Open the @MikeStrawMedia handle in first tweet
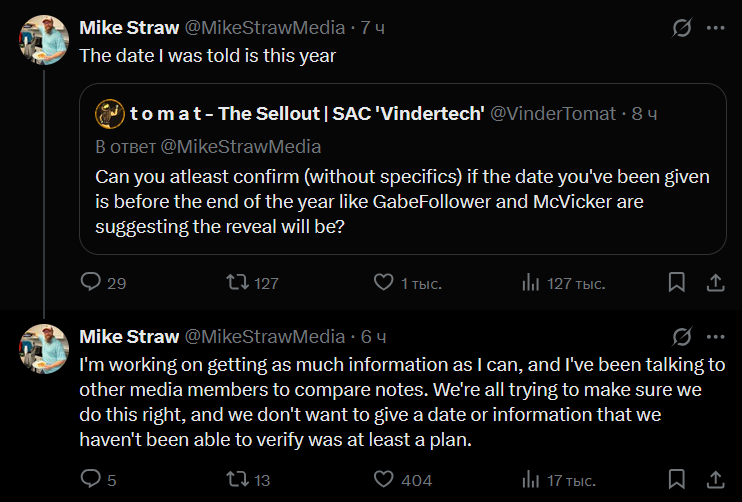The image size is (742, 502). pyautogui.click(x=265, y=28)
